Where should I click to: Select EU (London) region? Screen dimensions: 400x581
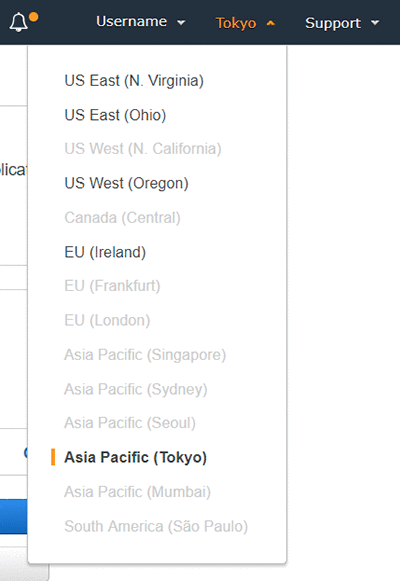(x=107, y=321)
